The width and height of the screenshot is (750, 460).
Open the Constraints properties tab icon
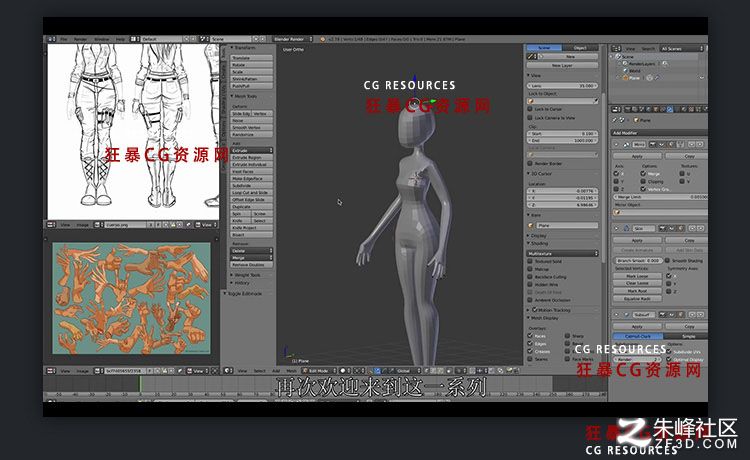[x=663, y=110]
